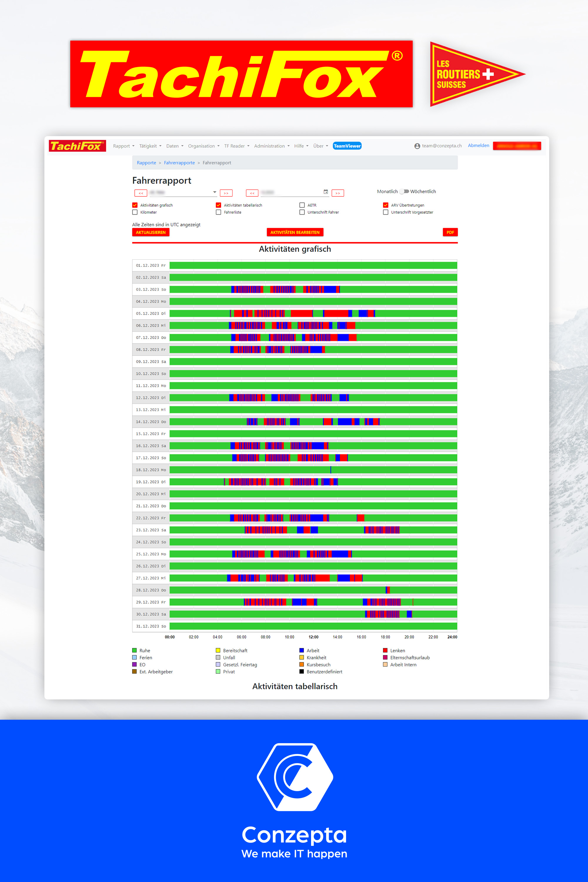
Task: Open the Organisation menu
Action: [204, 146]
